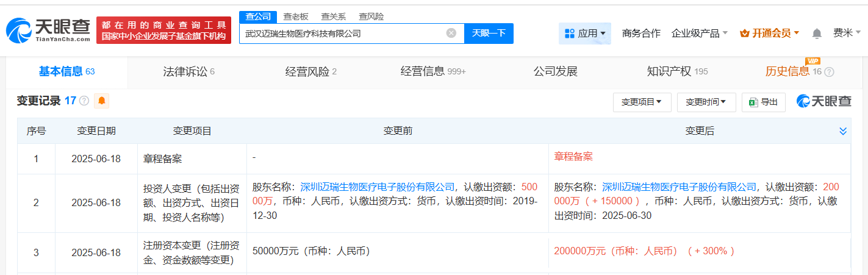Viewport: 868px width, 275px height.
Task: Export records with the Excel 导出 button
Action: 763,102
